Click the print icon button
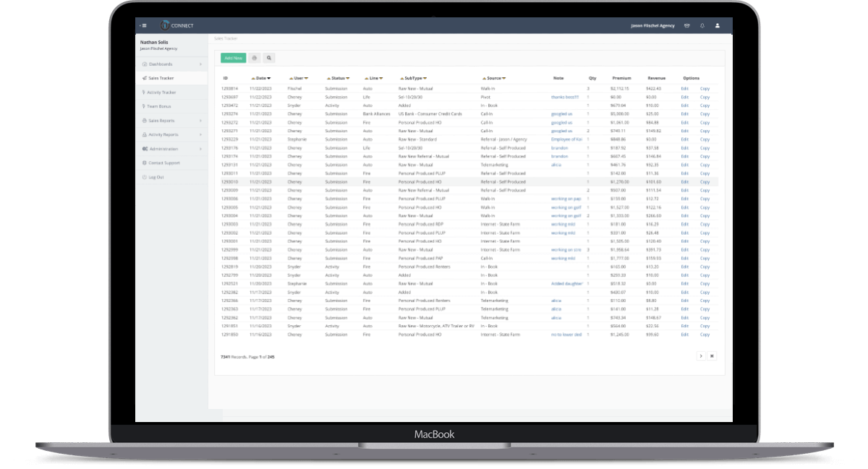868x469 pixels. coord(254,58)
